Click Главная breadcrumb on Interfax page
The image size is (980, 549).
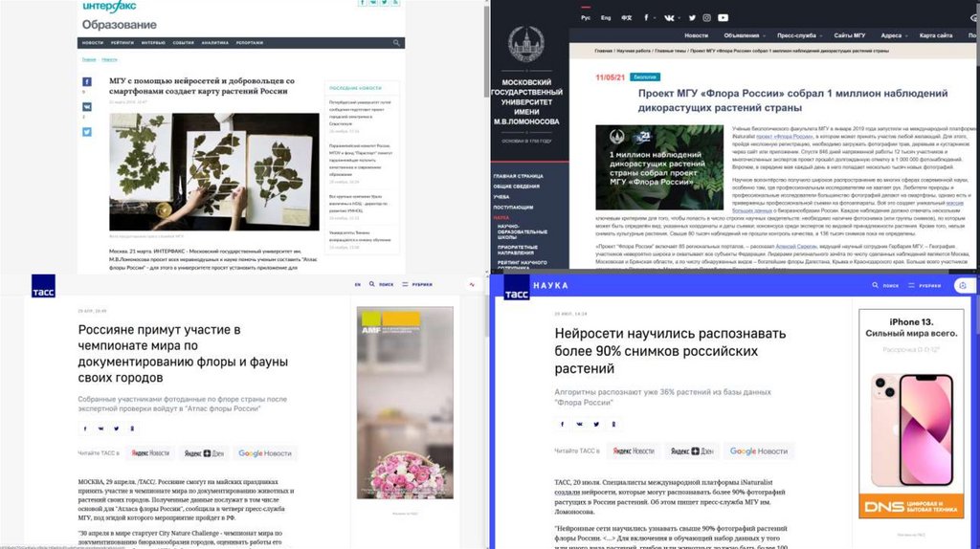[89, 59]
